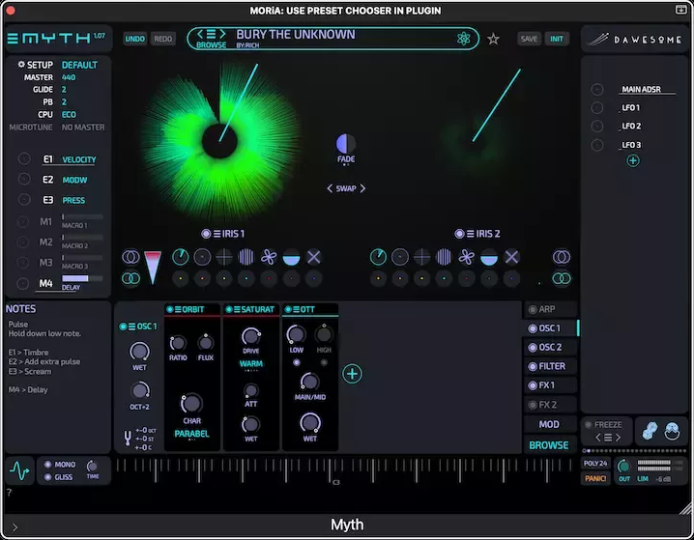Image resolution: width=694 pixels, height=540 pixels.
Task: Click the POLY 24 voice setting
Action: coord(595,463)
